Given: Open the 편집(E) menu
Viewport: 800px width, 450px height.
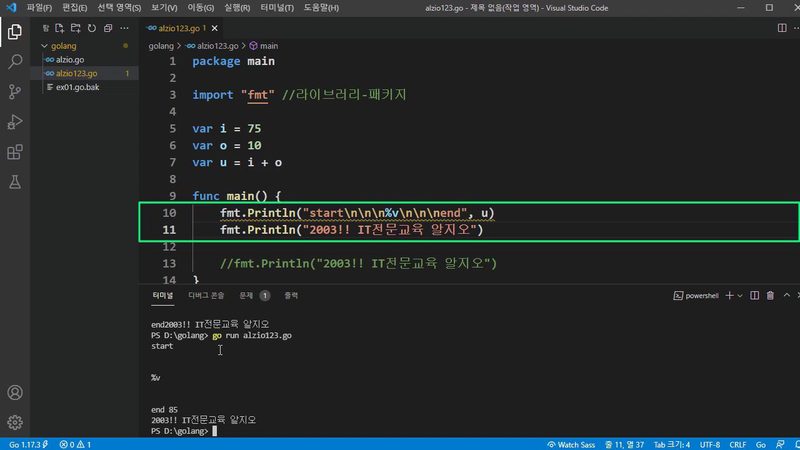Looking at the screenshot, I should point(74,8).
